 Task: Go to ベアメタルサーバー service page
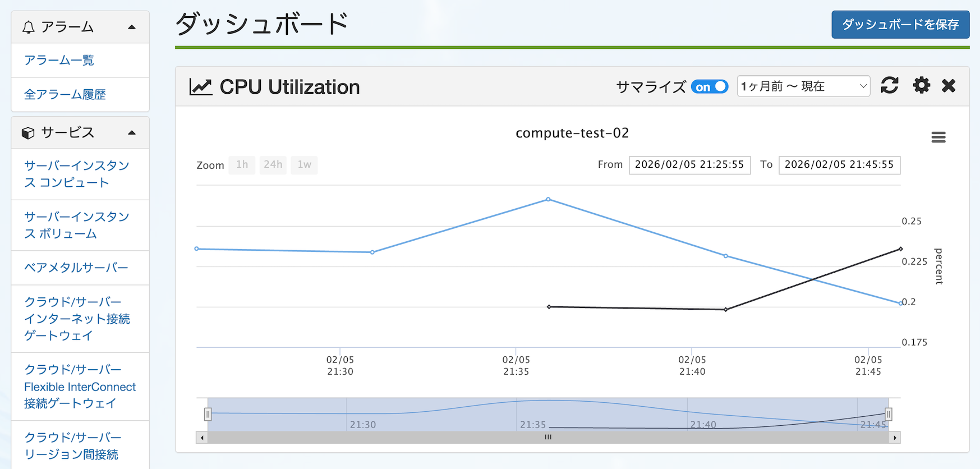point(76,268)
